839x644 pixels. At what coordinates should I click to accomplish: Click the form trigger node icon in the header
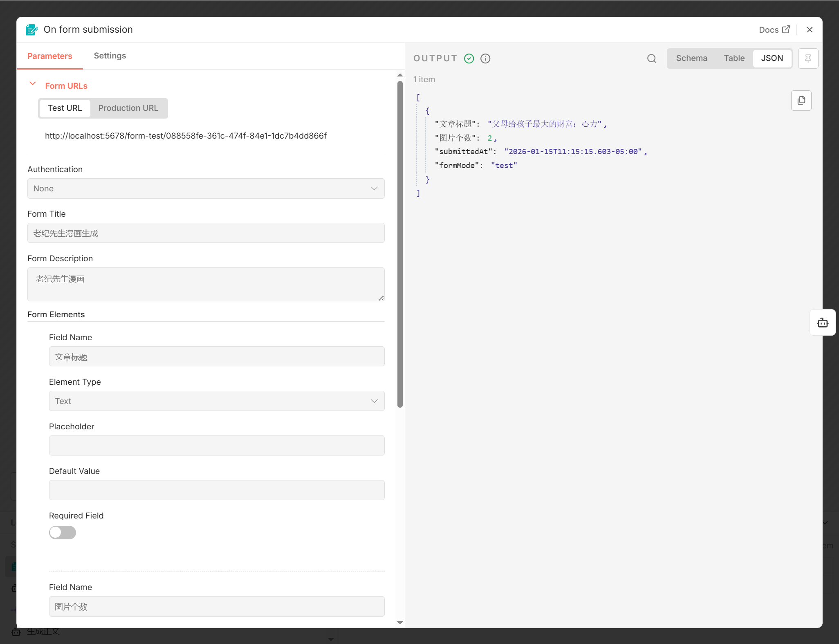tap(31, 29)
